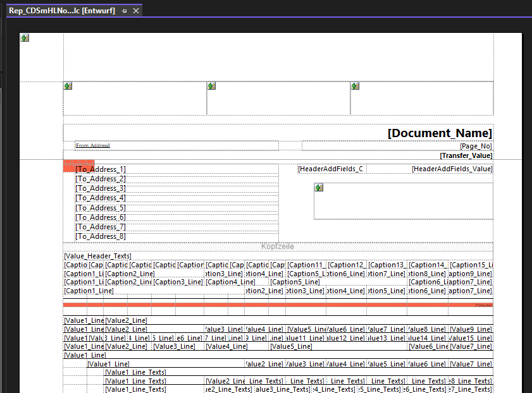Select the right image placeholder of the three-image header row
This screenshot has width=532, height=393.
tap(422, 99)
